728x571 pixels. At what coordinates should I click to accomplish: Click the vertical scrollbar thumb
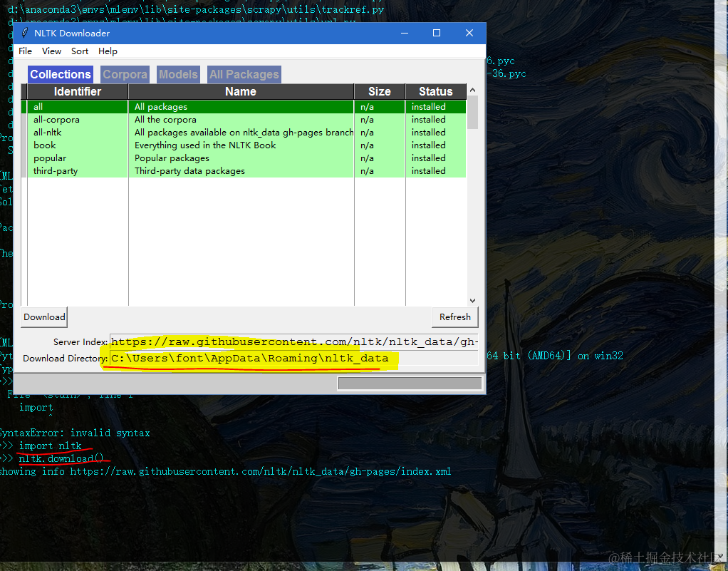(473, 112)
